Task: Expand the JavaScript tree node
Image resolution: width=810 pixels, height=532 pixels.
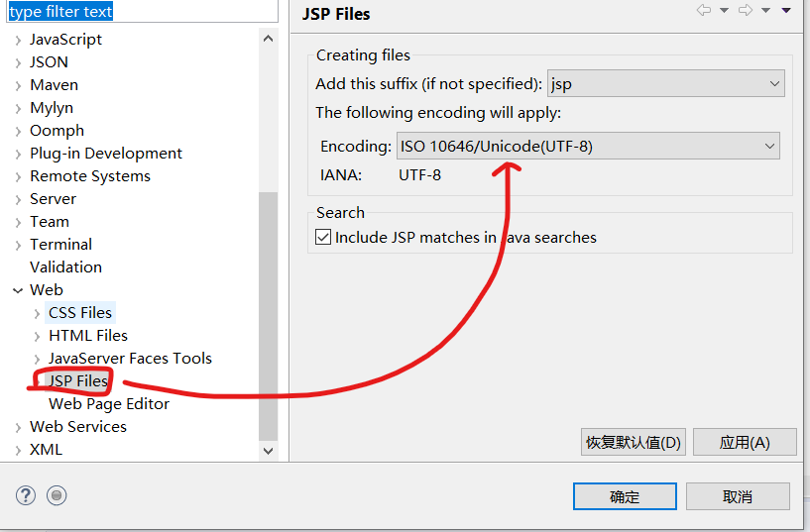Action: [18, 41]
